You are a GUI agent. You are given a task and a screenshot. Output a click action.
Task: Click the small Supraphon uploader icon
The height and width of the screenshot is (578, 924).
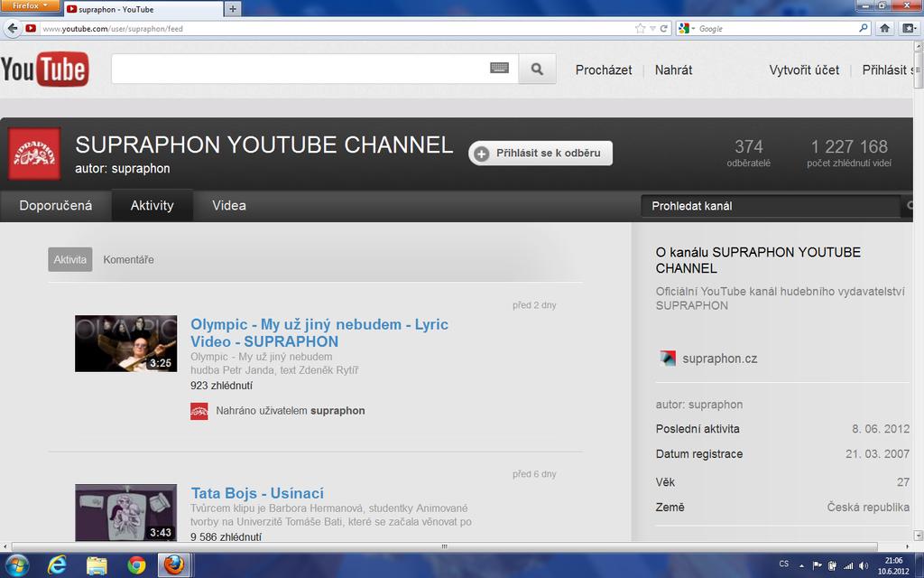point(199,411)
